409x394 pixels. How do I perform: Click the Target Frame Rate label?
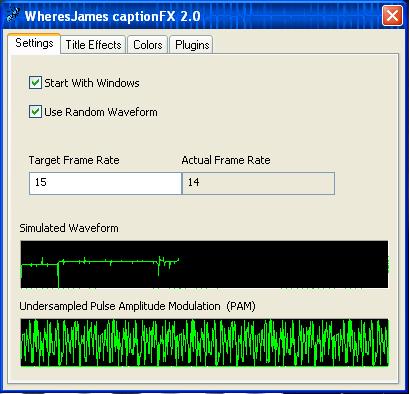click(x=74, y=160)
